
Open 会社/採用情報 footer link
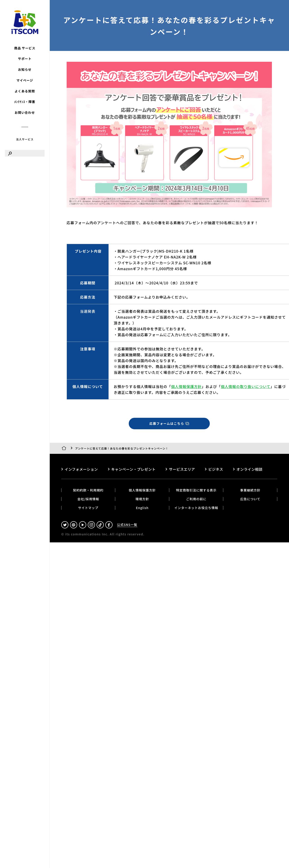(88, 499)
